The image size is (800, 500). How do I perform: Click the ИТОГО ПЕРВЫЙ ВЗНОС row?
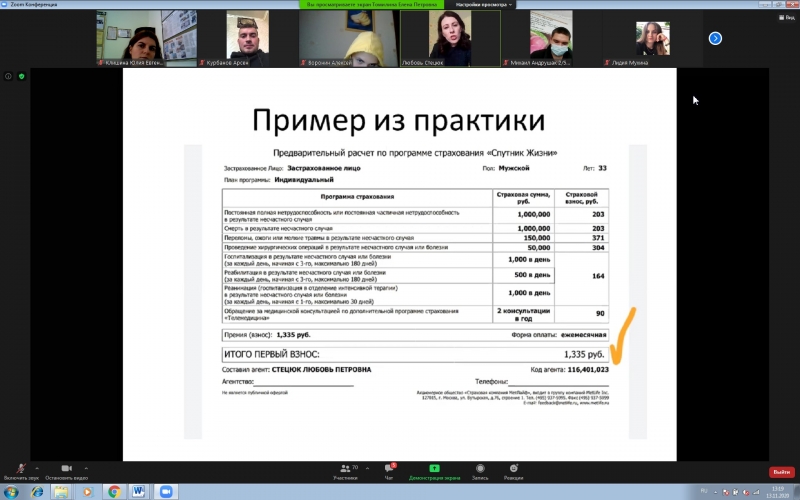[x=415, y=354]
